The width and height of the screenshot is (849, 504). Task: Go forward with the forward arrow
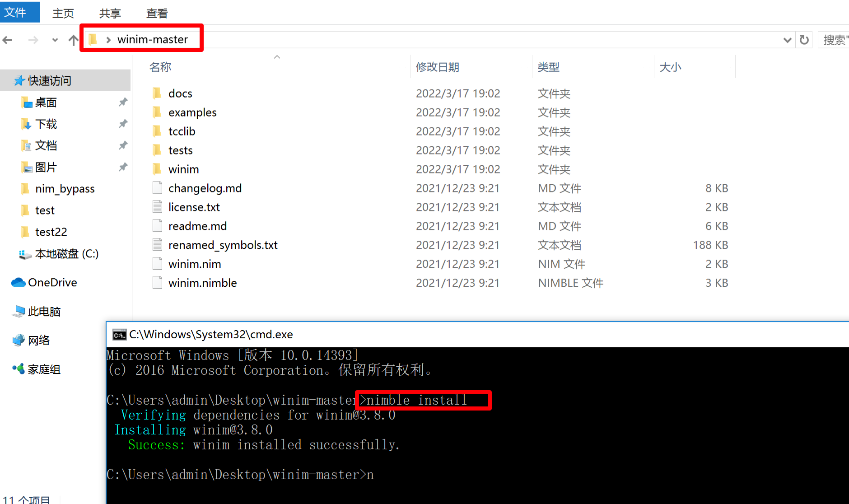point(33,40)
